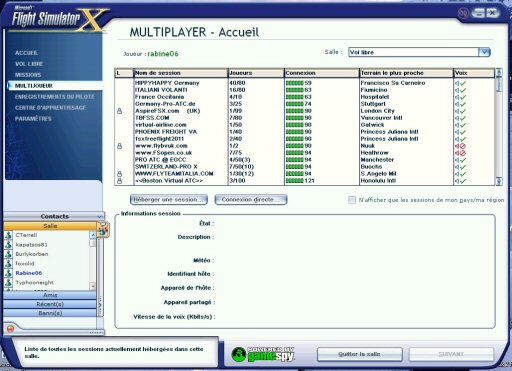Open PARAMÈTRES in the sidebar

(33, 119)
